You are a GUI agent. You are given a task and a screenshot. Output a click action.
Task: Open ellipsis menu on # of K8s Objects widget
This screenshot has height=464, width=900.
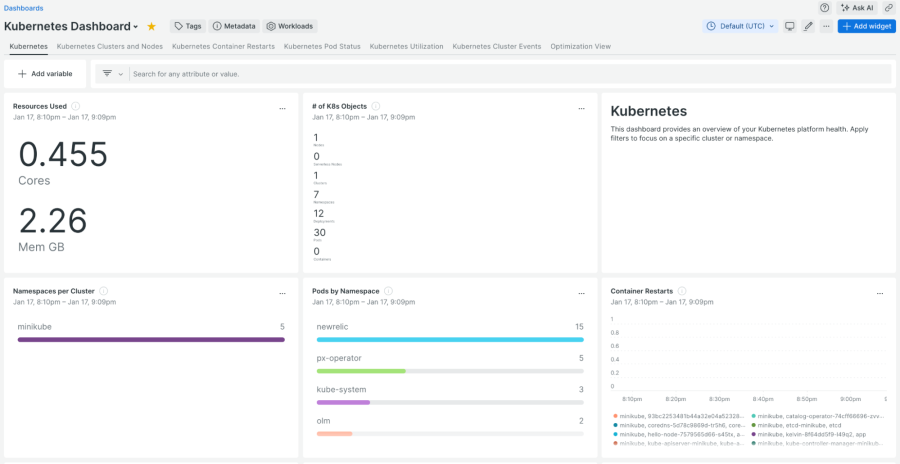click(581, 108)
